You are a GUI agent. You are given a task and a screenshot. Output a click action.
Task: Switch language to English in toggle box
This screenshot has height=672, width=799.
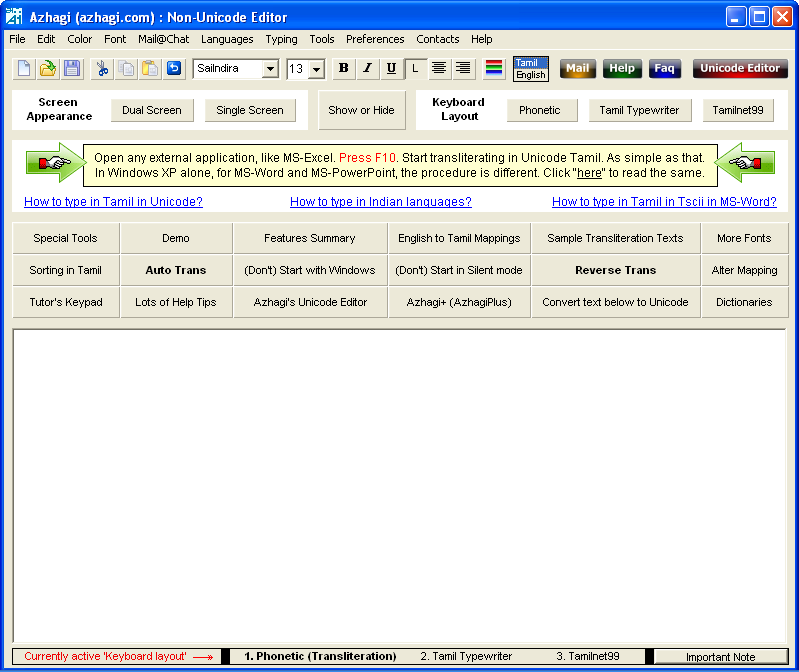(530, 75)
